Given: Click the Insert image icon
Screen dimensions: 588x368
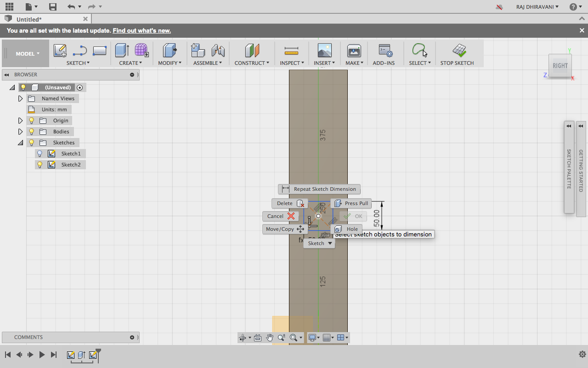Looking at the screenshot, I should pyautogui.click(x=324, y=50).
